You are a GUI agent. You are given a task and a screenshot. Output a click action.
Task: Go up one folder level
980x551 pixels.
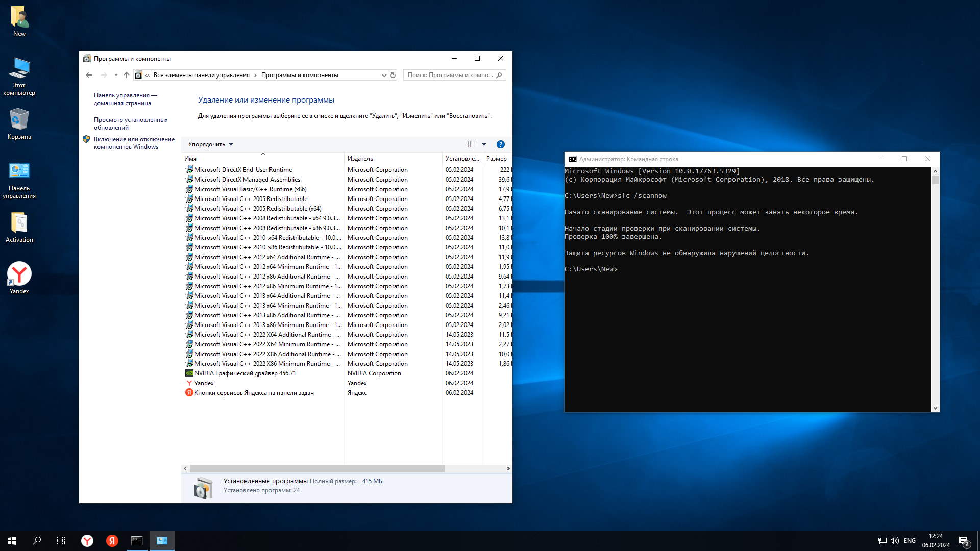(127, 75)
